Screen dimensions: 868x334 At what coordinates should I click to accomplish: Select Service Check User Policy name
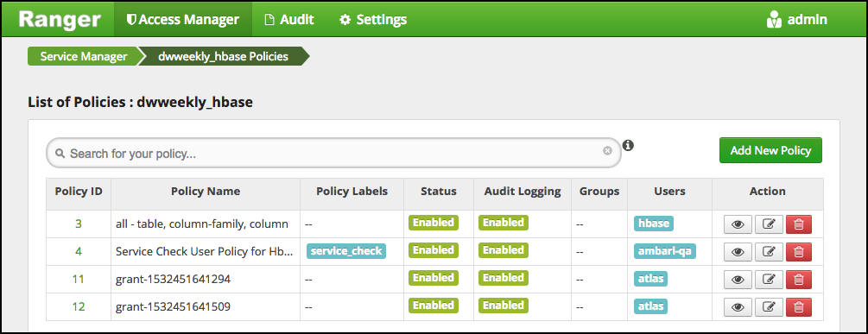[205, 252]
